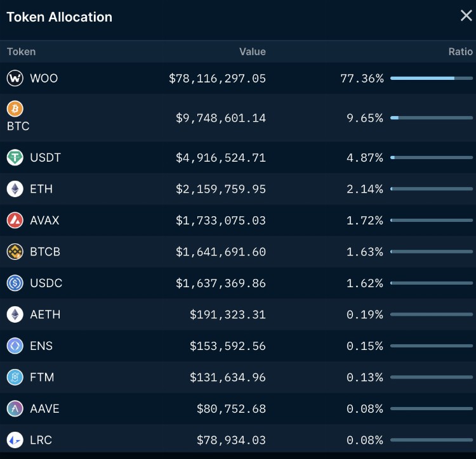Sort by the Value column header

pyautogui.click(x=252, y=52)
